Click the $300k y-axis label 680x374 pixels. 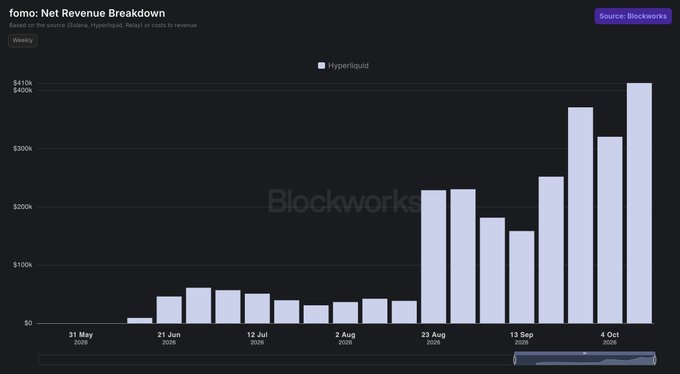pos(23,148)
